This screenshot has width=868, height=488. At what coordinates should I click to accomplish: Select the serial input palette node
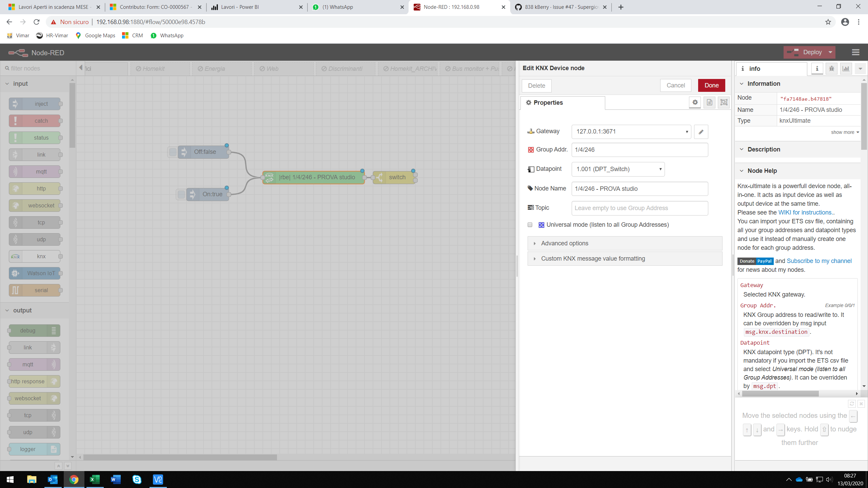click(x=35, y=290)
